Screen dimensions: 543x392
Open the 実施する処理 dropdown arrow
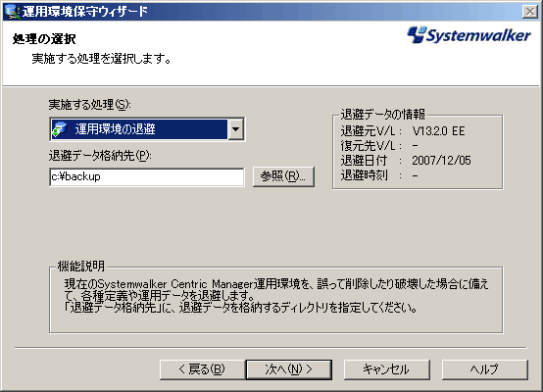tap(236, 129)
